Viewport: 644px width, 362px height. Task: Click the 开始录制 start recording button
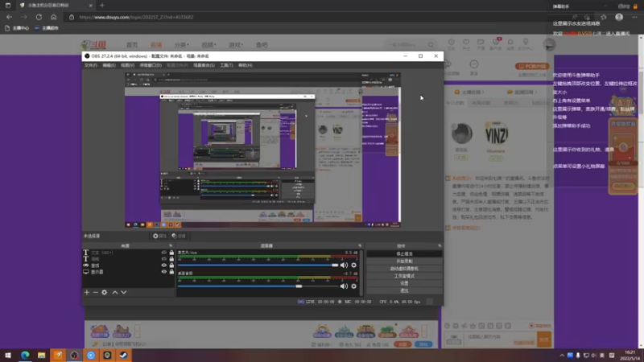404,261
